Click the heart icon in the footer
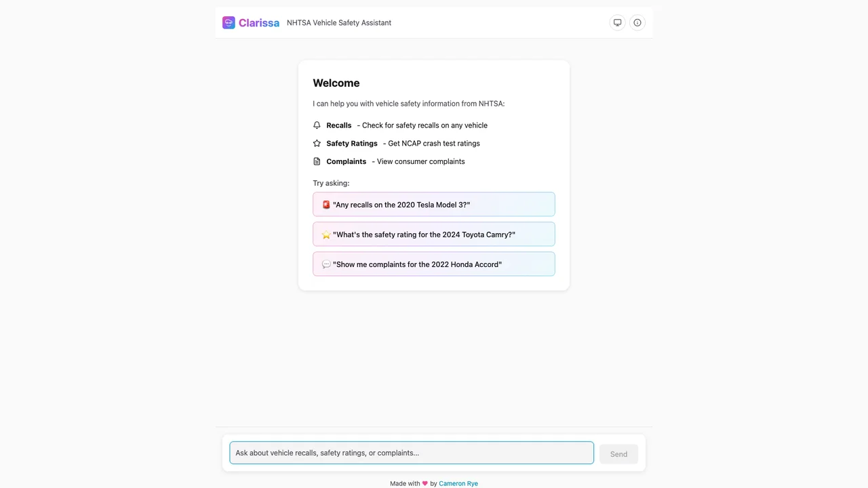Viewport: 868px width, 488px height. (x=425, y=483)
